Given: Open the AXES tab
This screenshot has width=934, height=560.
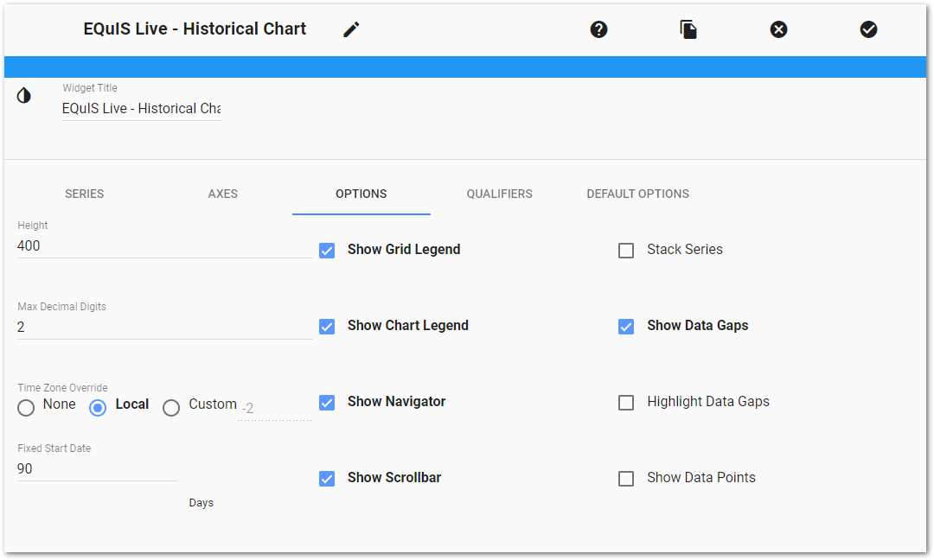Looking at the screenshot, I should point(222,194).
